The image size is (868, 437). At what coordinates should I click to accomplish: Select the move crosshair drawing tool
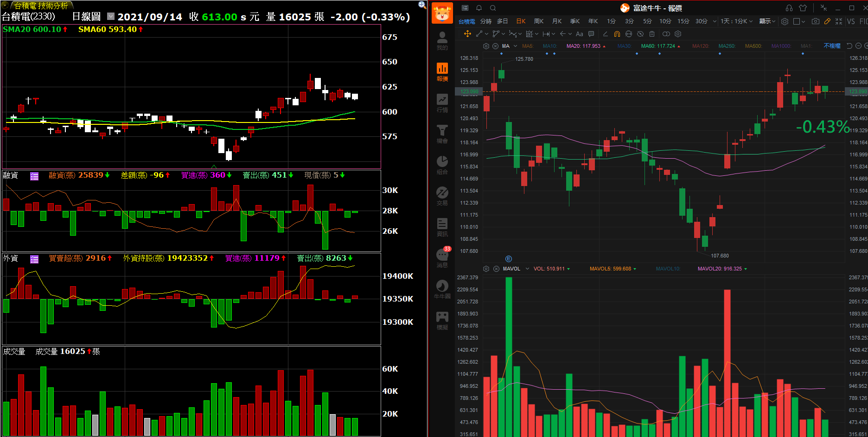(x=467, y=34)
